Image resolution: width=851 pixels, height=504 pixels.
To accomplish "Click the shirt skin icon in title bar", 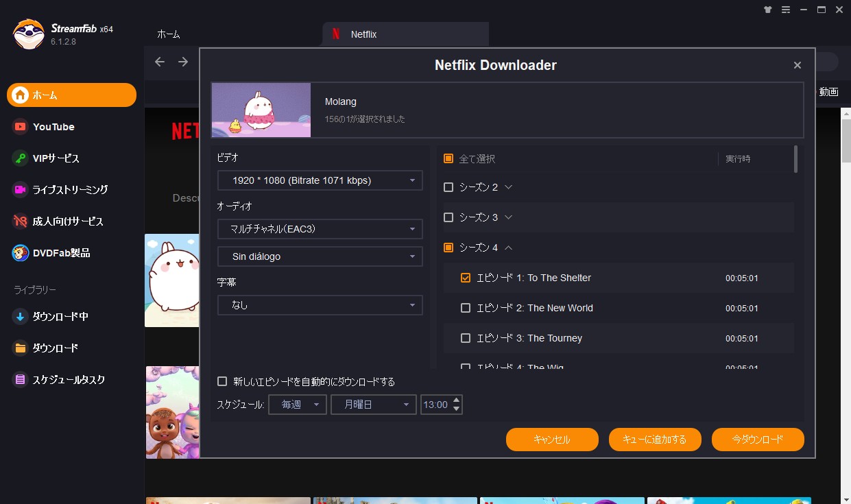I will tap(768, 10).
